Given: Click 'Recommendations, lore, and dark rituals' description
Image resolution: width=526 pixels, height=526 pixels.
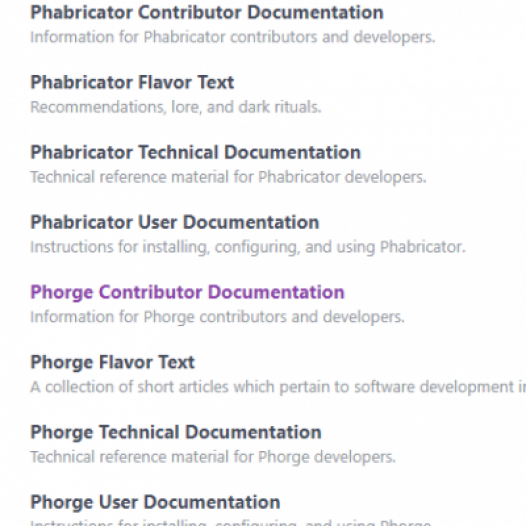Looking at the screenshot, I should (x=176, y=107).
